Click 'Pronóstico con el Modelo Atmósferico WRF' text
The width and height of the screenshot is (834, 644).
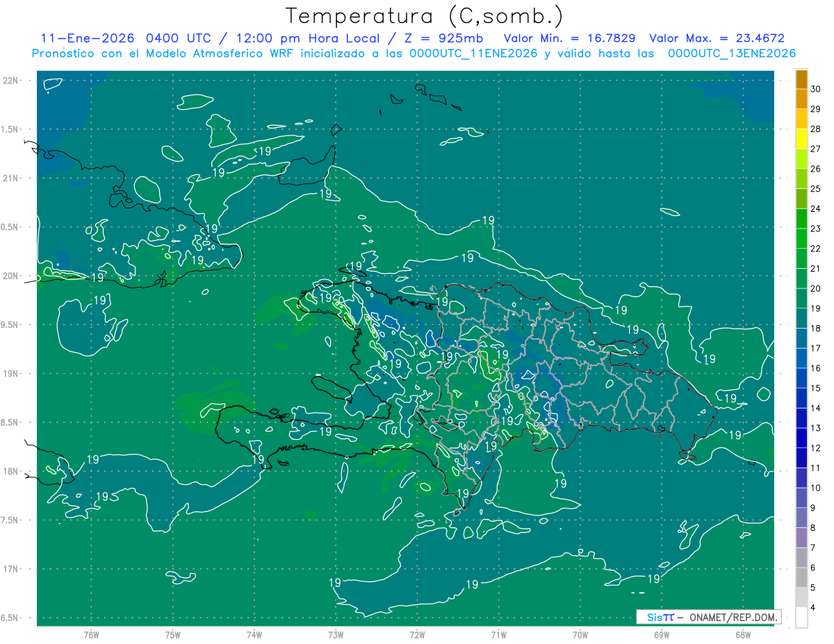pos(164,53)
